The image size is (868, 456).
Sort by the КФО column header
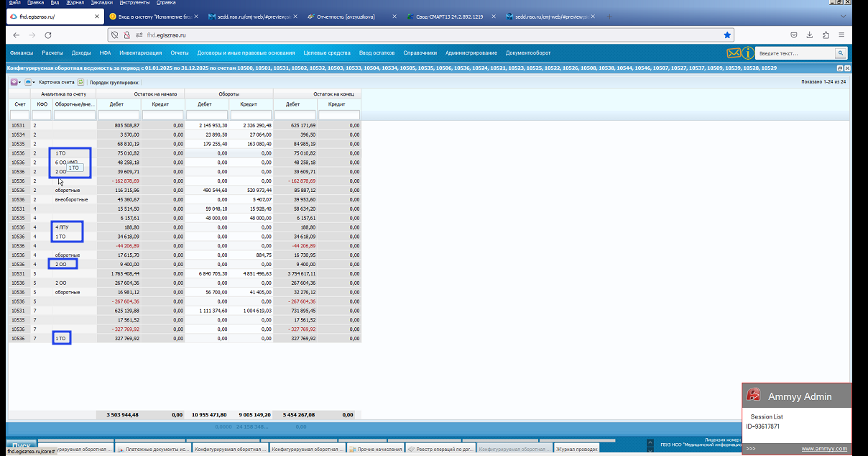(42, 104)
